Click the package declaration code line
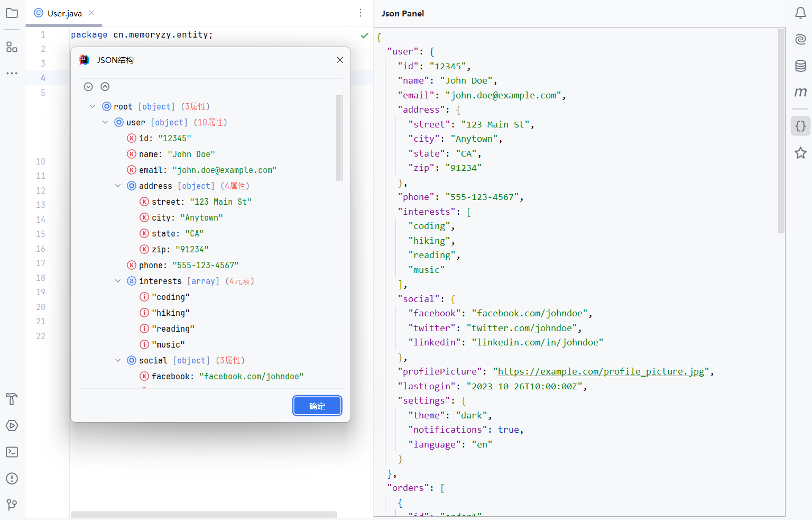The image size is (812, 520). (142, 35)
